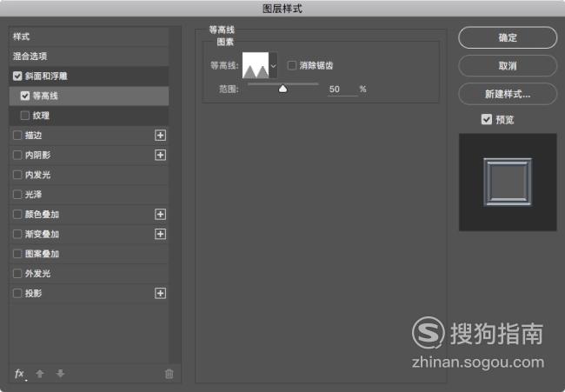Enable the 外发光 checkbox
565x392 pixels.
(17, 274)
